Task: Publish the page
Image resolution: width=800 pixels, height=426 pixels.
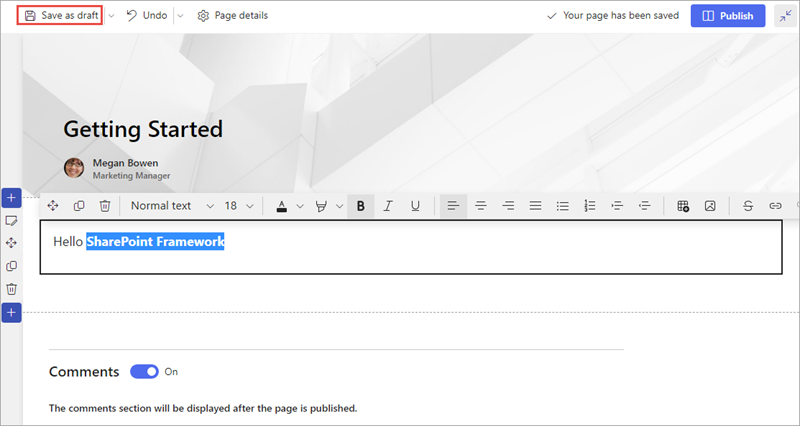Action: pos(728,16)
